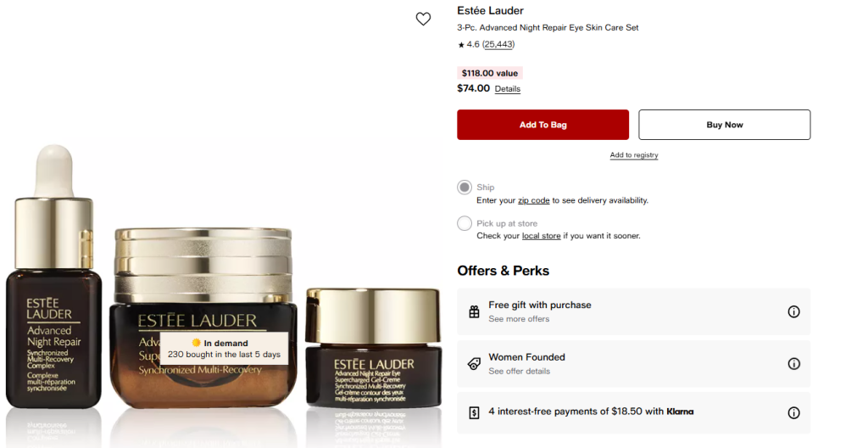Image resolution: width=868 pixels, height=448 pixels.
Task: Click the star rating icon
Action: click(461, 45)
